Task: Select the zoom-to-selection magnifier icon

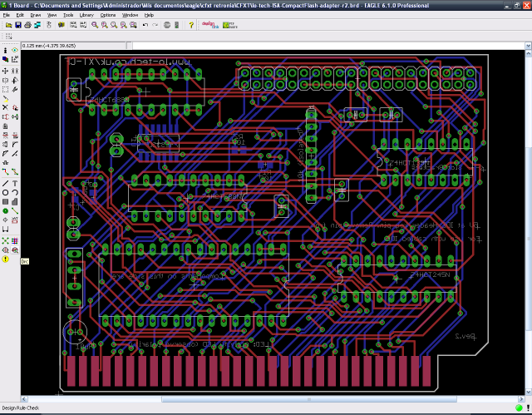Action: 133,25
